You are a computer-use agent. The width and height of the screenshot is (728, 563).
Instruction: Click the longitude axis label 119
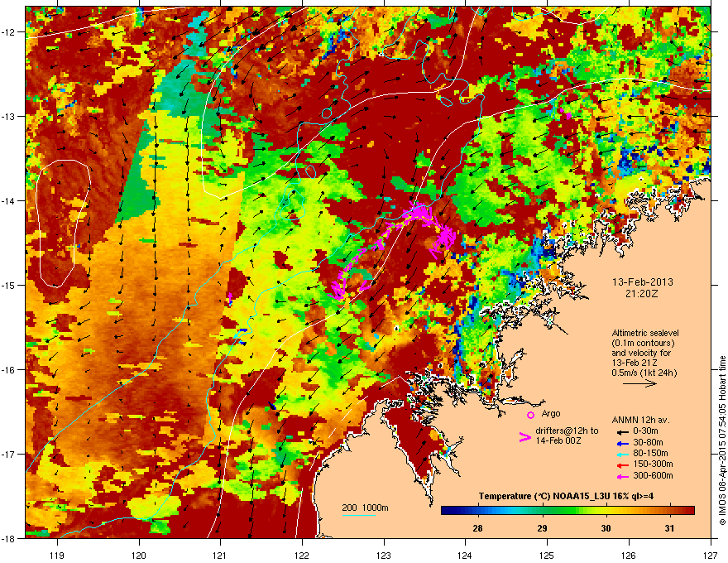[x=57, y=555]
